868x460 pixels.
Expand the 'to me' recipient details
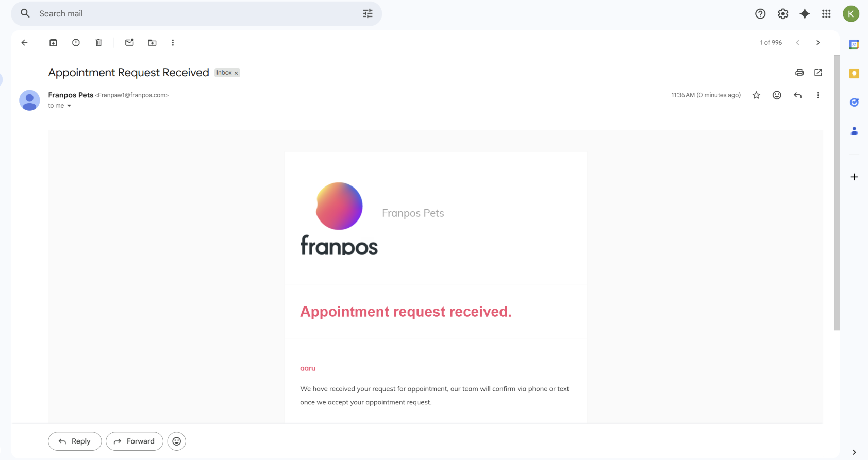[x=69, y=106]
